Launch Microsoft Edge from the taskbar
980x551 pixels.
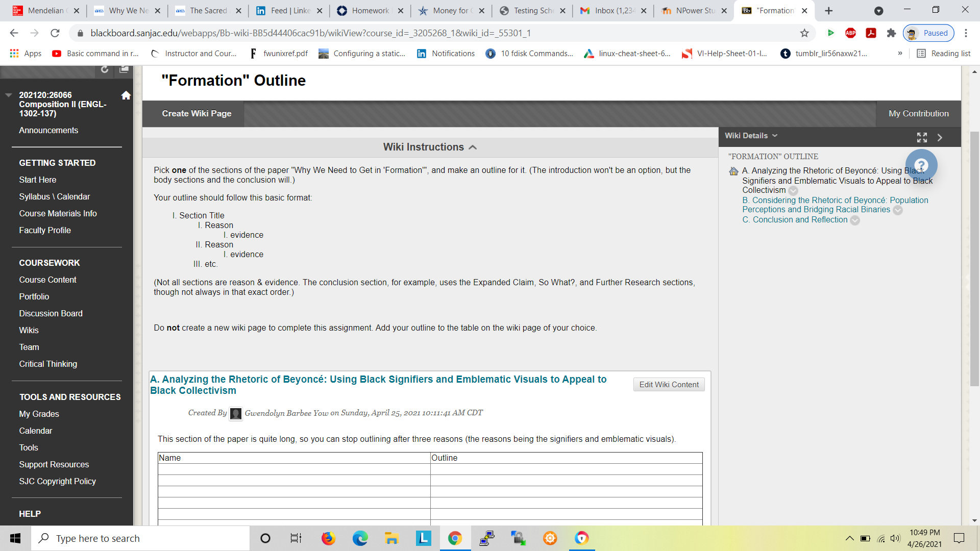point(360,538)
